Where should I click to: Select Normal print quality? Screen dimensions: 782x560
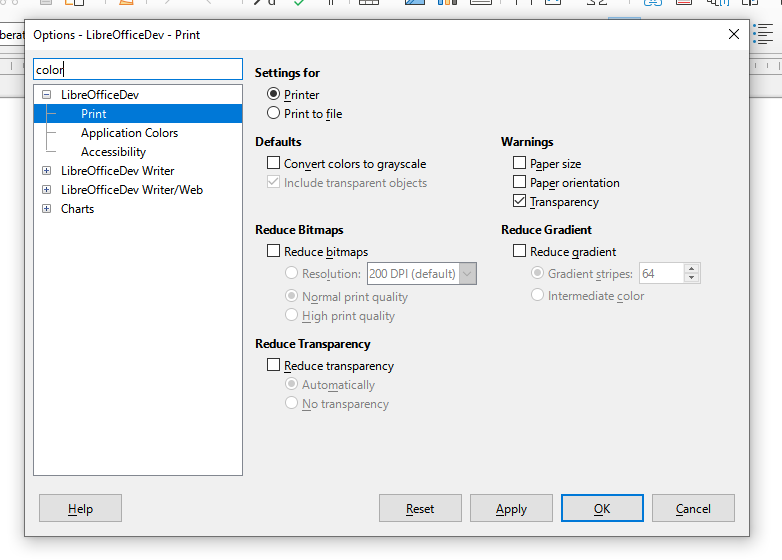(291, 296)
